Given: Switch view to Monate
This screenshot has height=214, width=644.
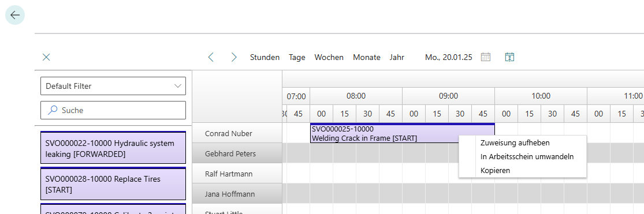Looking at the screenshot, I should (x=367, y=58).
